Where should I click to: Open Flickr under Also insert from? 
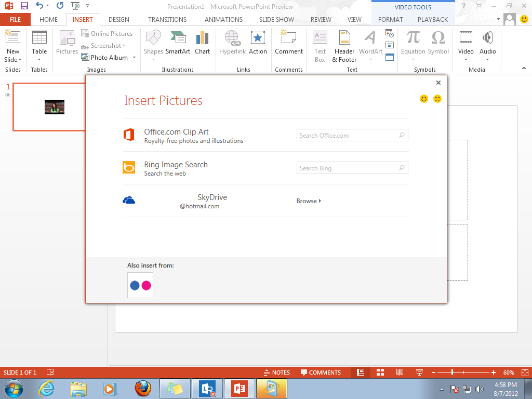click(140, 285)
